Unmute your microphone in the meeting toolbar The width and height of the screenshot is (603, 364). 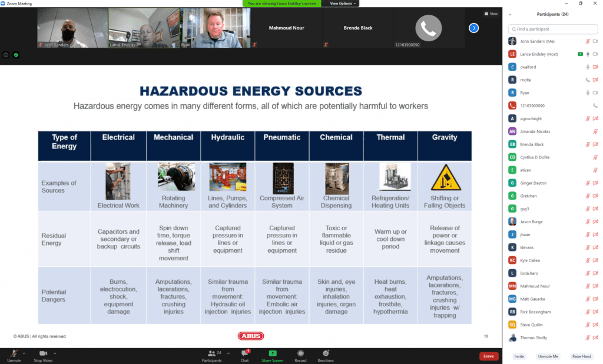pyautogui.click(x=14, y=355)
